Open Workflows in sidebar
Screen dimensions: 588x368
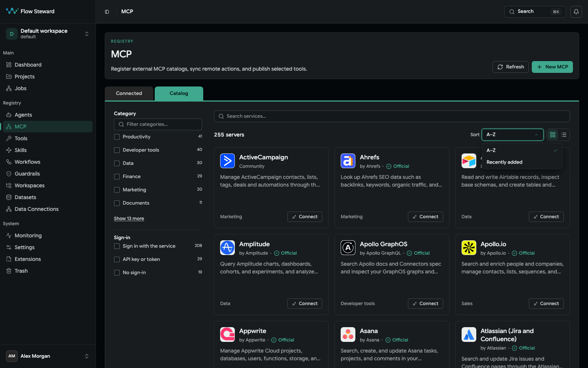[48, 162]
